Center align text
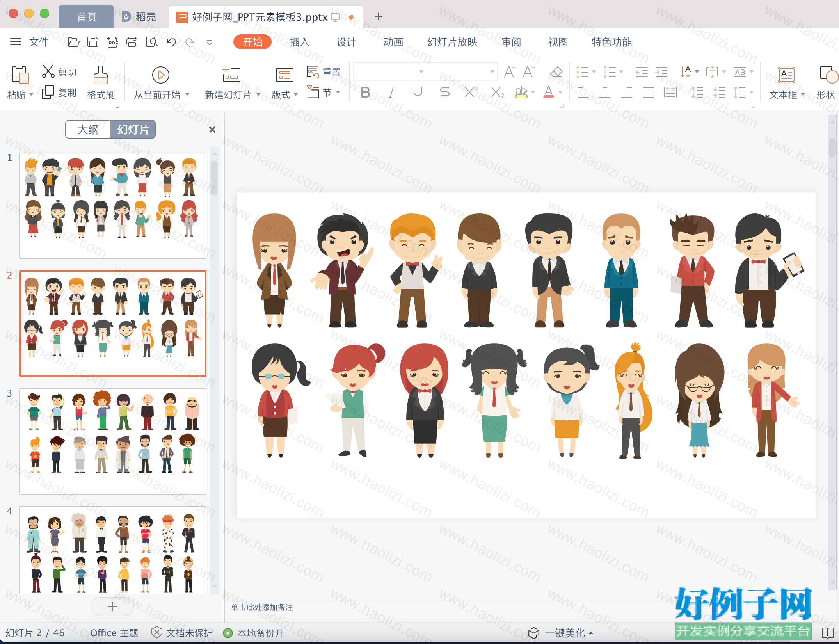 (605, 93)
